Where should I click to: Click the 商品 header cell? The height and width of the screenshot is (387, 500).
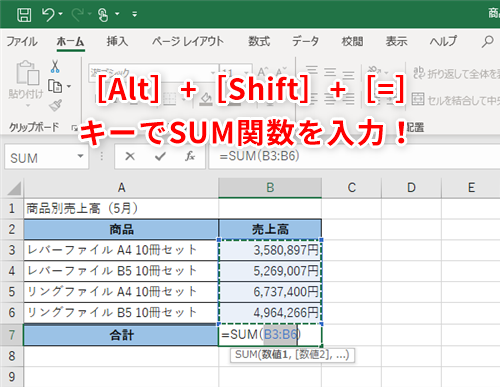pos(121,229)
